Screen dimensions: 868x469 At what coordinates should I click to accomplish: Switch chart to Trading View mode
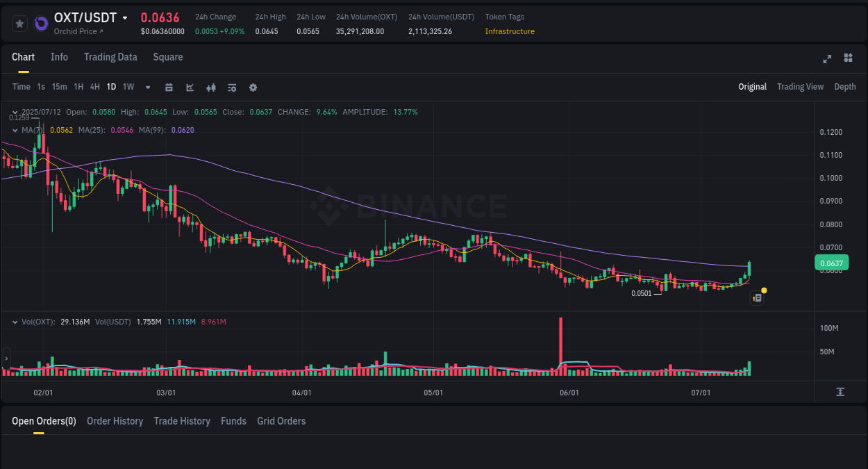(x=800, y=87)
